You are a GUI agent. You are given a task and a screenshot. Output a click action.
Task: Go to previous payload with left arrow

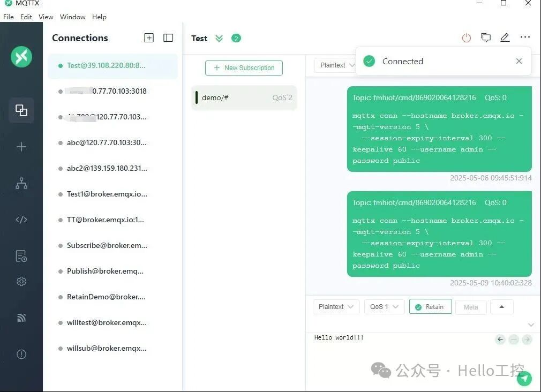pyautogui.click(x=500, y=340)
